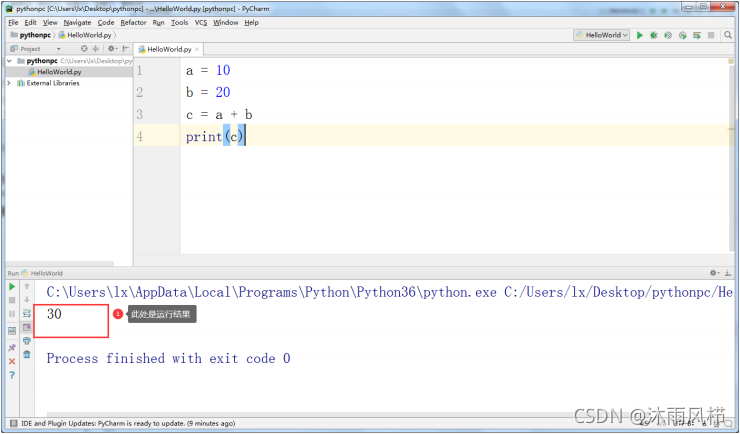Start debugging with the bug icon
The image size is (740, 434).
pos(654,35)
